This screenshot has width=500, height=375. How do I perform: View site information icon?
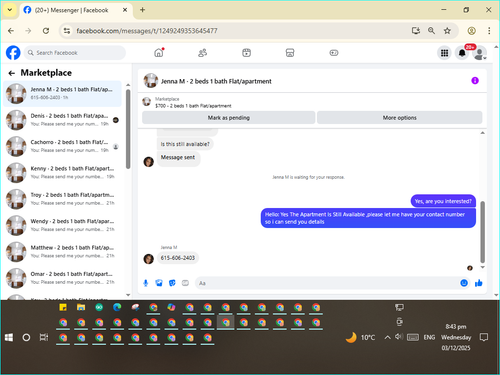tap(67, 31)
